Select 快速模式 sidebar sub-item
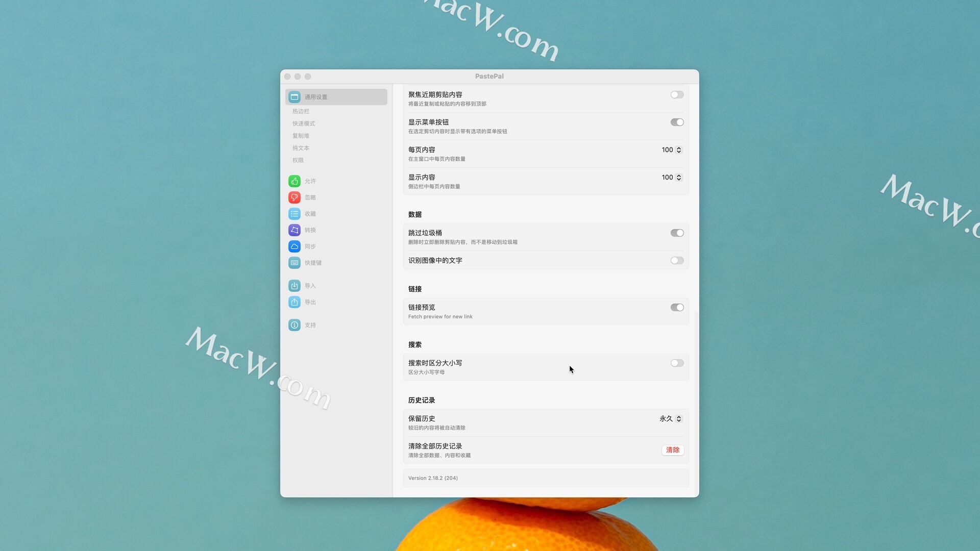980x551 pixels. point(304,123)
